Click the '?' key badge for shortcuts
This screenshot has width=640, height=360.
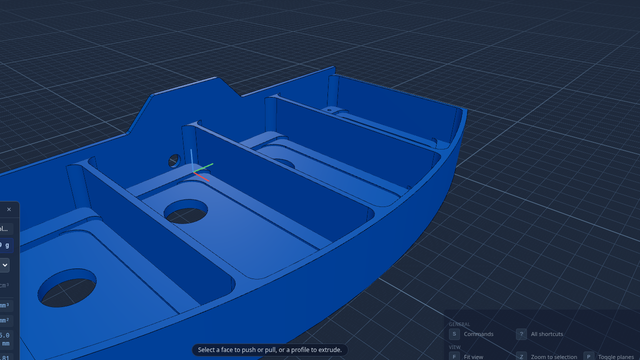tap(521, 334)
